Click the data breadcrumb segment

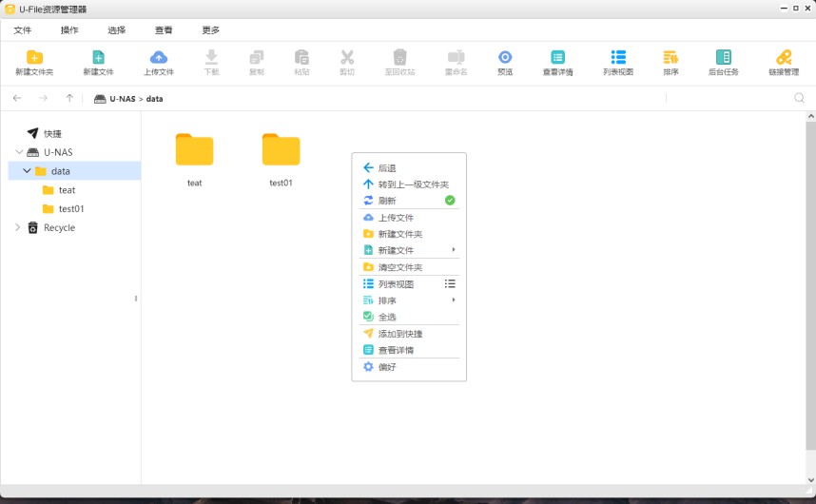pos(155,99)
